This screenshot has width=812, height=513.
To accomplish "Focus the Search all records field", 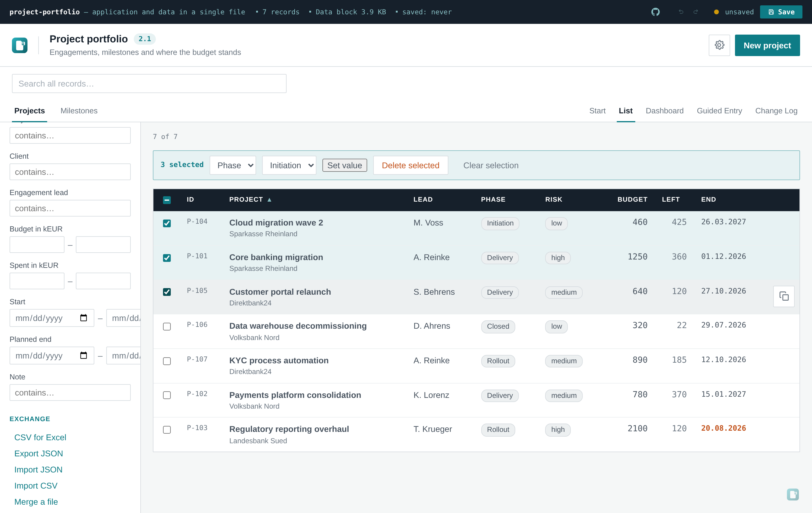I will 149,84.
